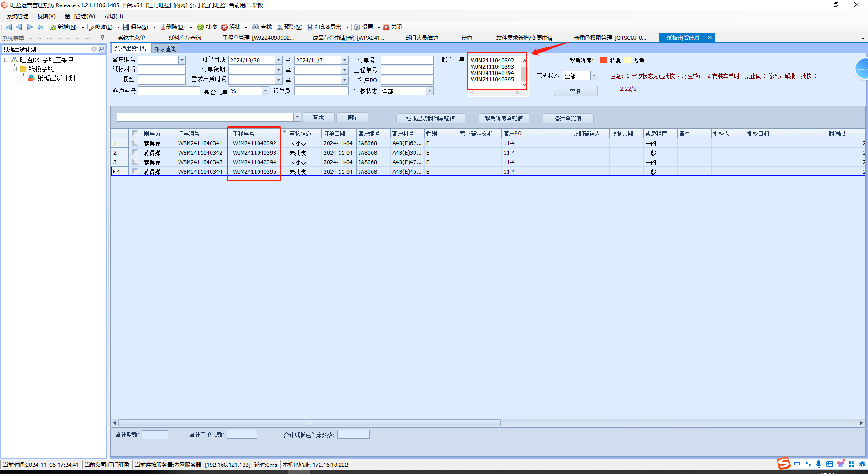Open the 视图(V) menu
Image resolution: width=868 pixels, height=474 pixels.
click(46, 16)
